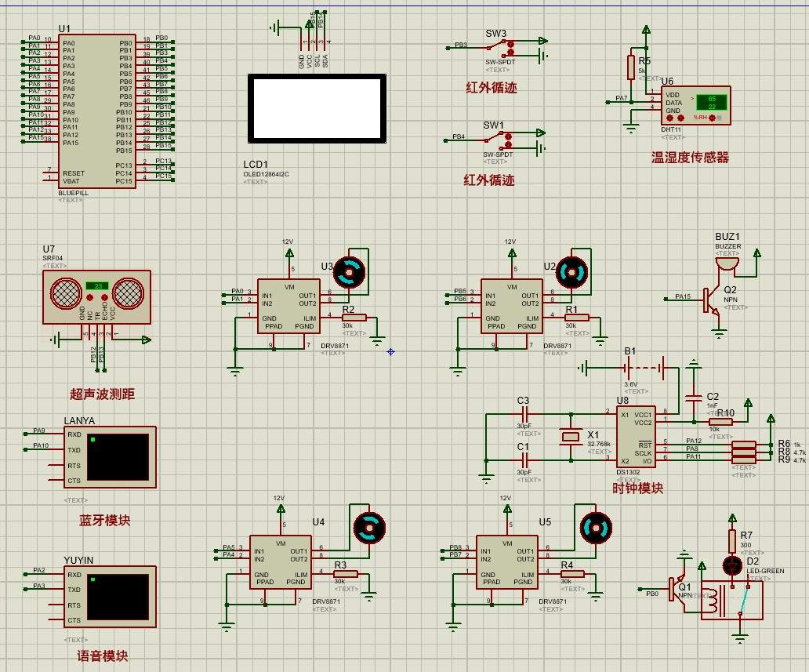
Task: Click the 蓝牙模块 label
Action: pyautogui.click(x=105, y=520)
